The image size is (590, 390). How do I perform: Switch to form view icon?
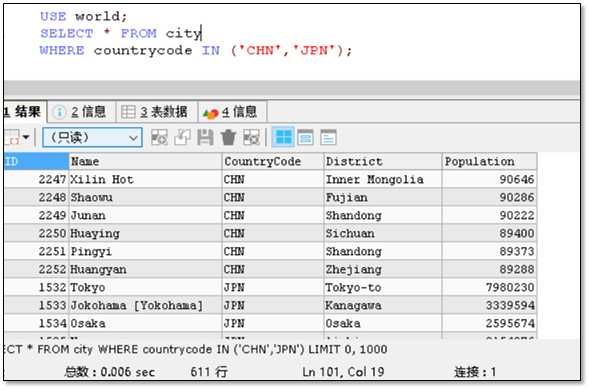pos(306,137)
